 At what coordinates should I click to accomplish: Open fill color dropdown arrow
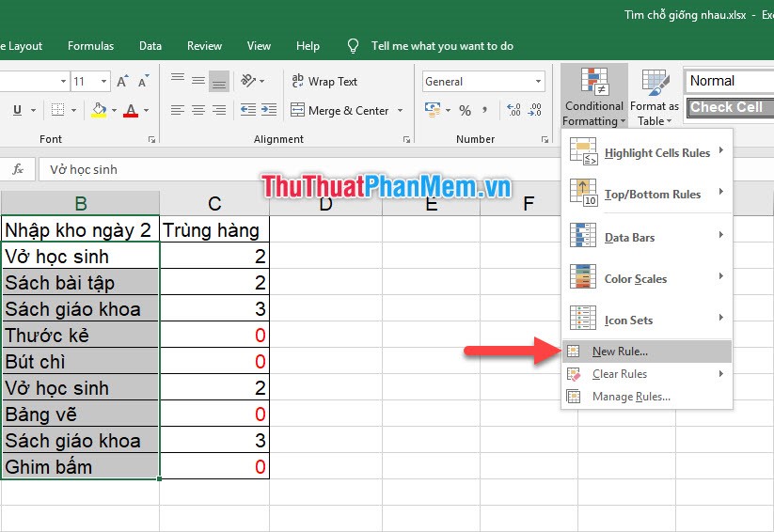tap(114, 110)
